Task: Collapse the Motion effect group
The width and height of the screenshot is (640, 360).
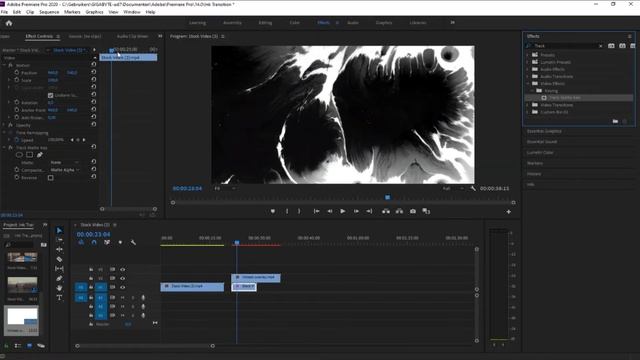Action: [x=4, y=65]
